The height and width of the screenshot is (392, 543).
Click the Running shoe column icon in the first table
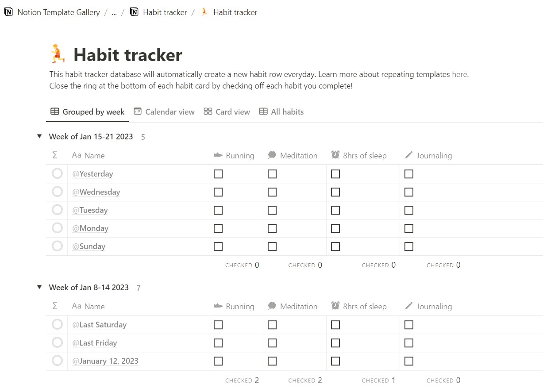(218, 155)
